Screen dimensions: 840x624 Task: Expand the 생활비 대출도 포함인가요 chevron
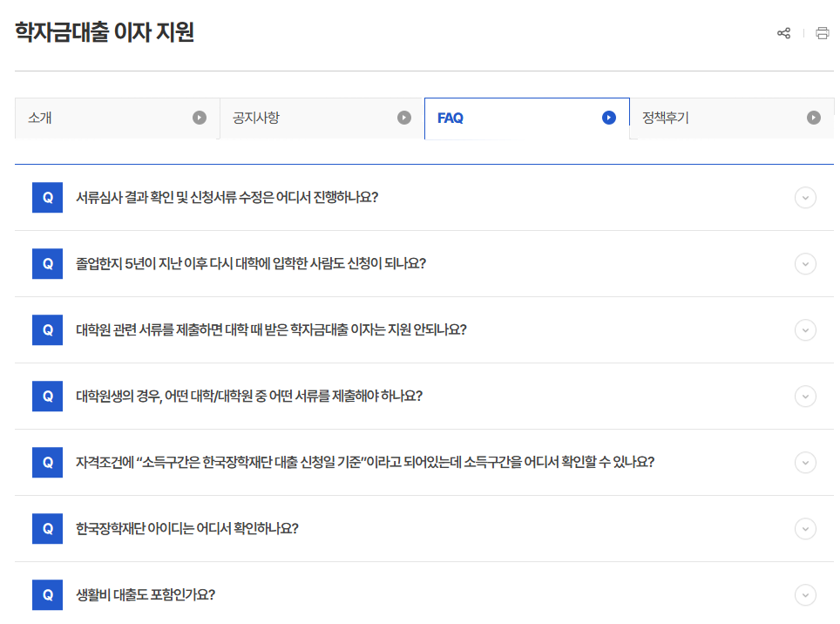[805, 594]
